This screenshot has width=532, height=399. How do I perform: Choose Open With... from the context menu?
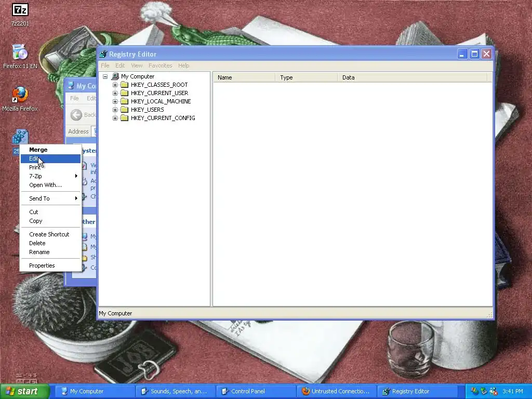tap(50, 185)
